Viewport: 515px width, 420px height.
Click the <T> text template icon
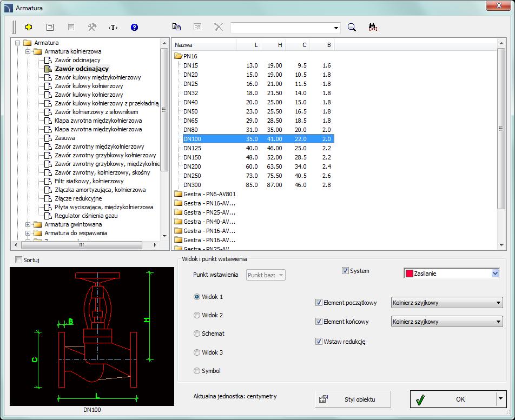pos(113,27)
